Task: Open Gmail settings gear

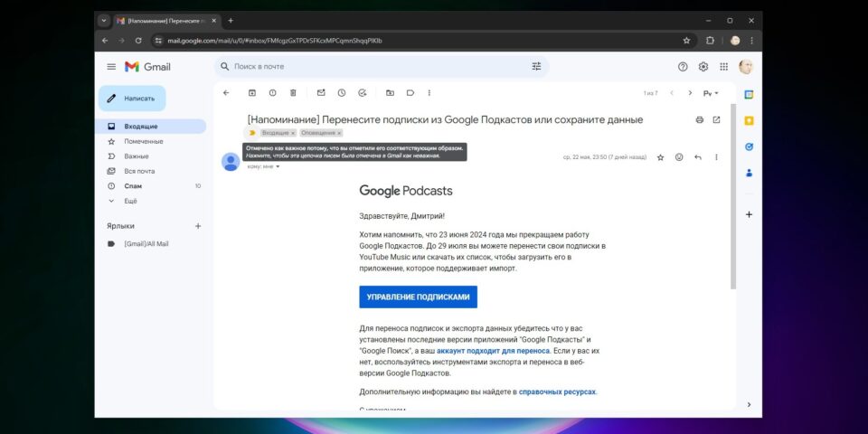Action: 703,66
